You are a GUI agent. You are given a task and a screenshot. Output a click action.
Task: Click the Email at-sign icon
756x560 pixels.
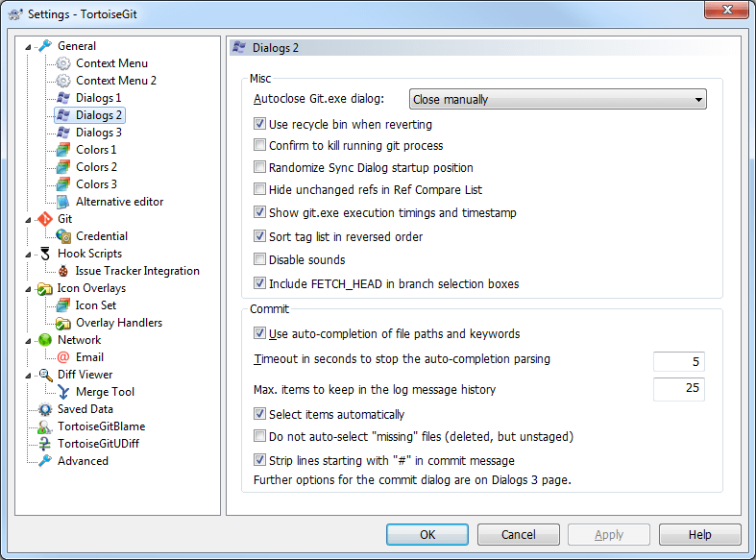coord(63,357)
